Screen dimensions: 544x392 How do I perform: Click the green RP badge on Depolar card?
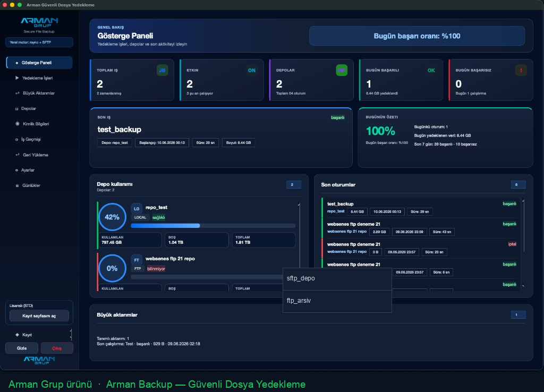tap(342, 71)
